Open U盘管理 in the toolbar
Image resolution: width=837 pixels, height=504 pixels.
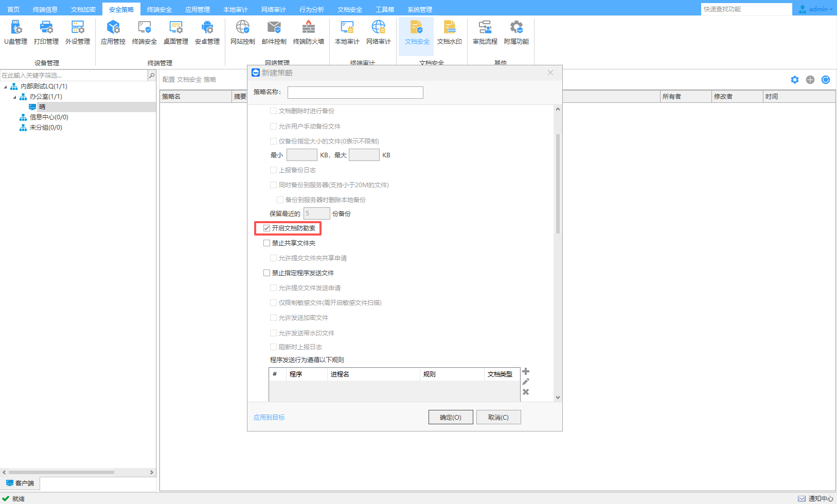[15, 32]
